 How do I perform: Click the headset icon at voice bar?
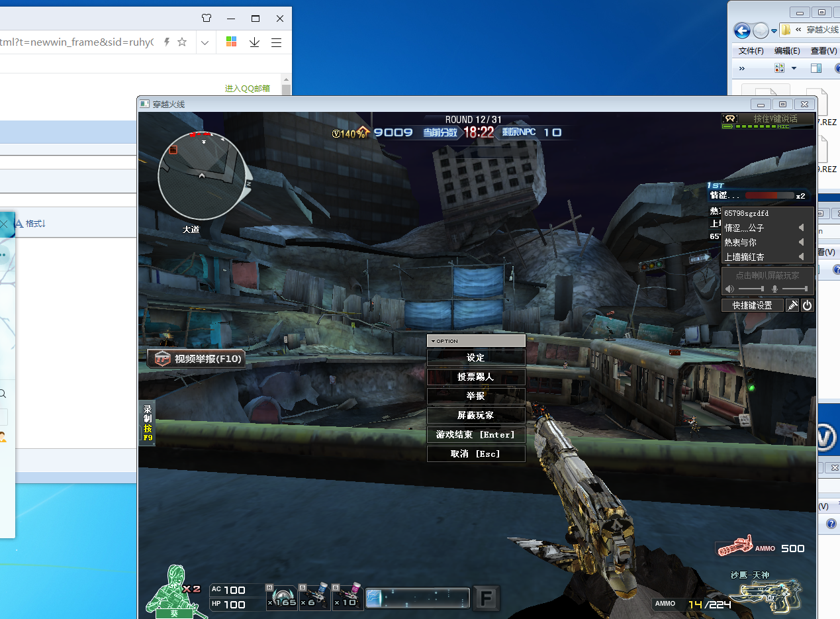730,119
